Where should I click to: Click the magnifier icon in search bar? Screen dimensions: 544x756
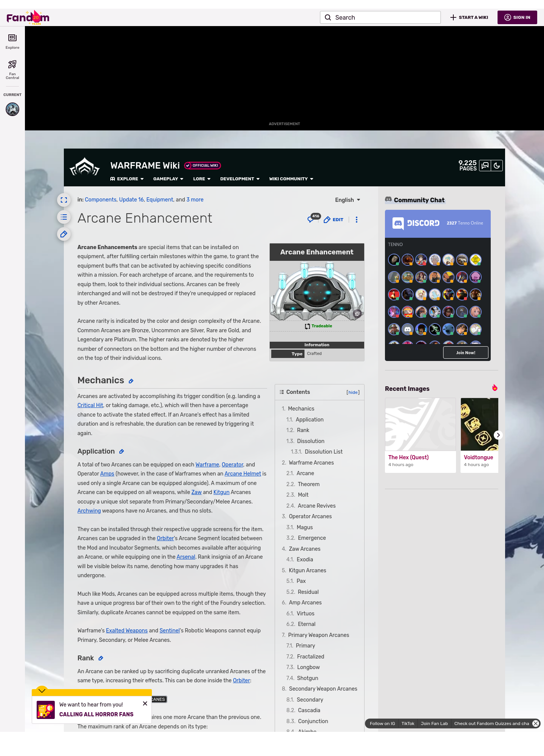point(328,17)
